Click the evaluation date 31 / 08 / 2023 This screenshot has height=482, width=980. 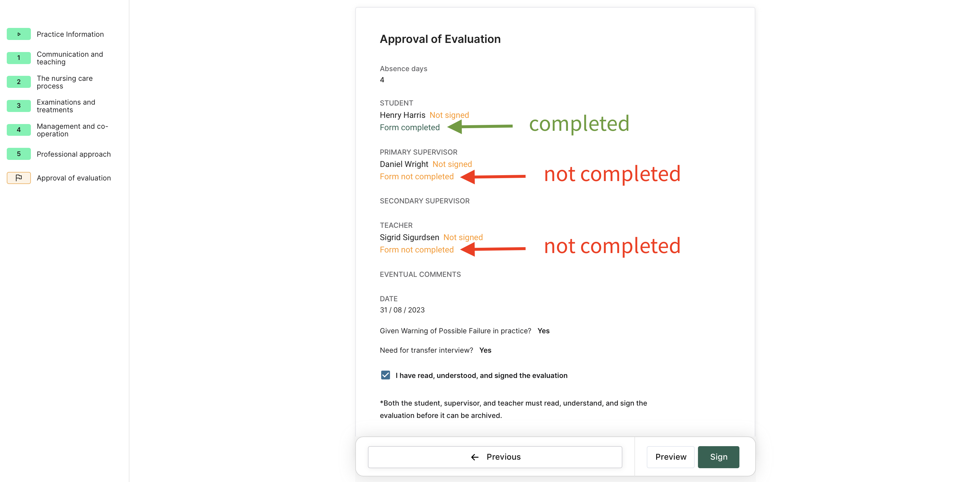402,310
